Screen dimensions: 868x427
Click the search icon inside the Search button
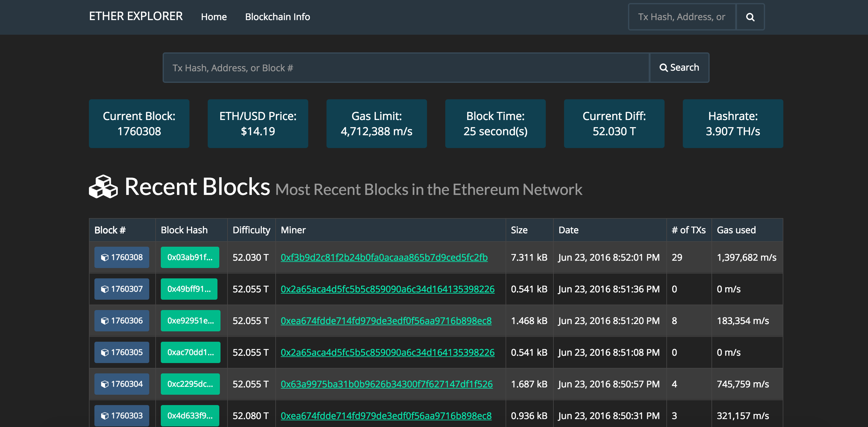(664, 67)
